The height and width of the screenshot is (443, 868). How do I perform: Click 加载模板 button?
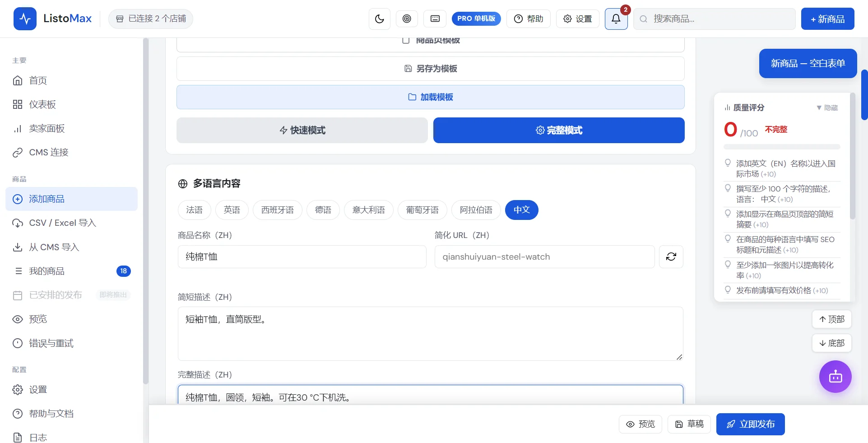tap(431, 97)
